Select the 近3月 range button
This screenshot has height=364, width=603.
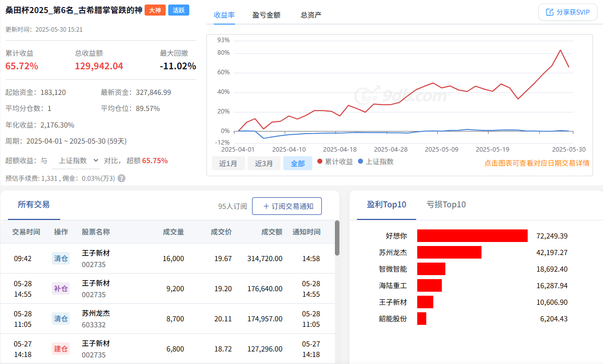pos(264,163)
